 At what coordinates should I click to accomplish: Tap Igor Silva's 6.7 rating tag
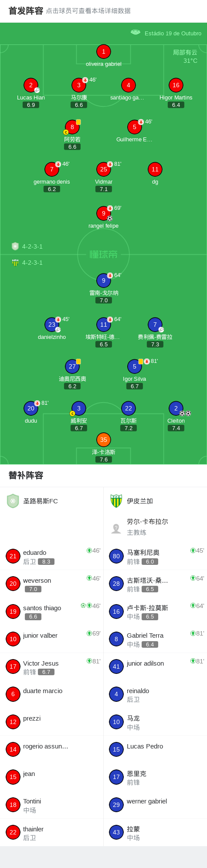135,386
